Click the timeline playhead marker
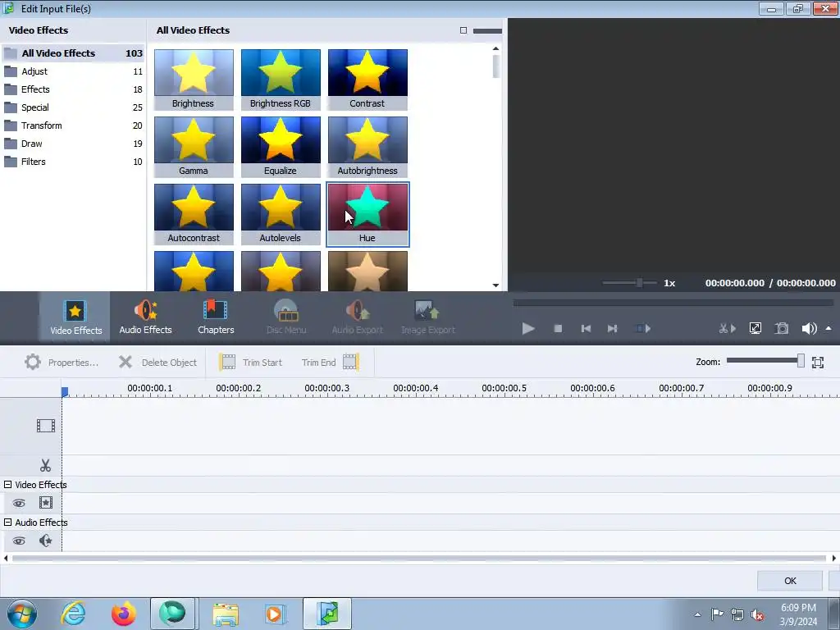The height and width of the screenshot is (630, 840). [65, 392]
